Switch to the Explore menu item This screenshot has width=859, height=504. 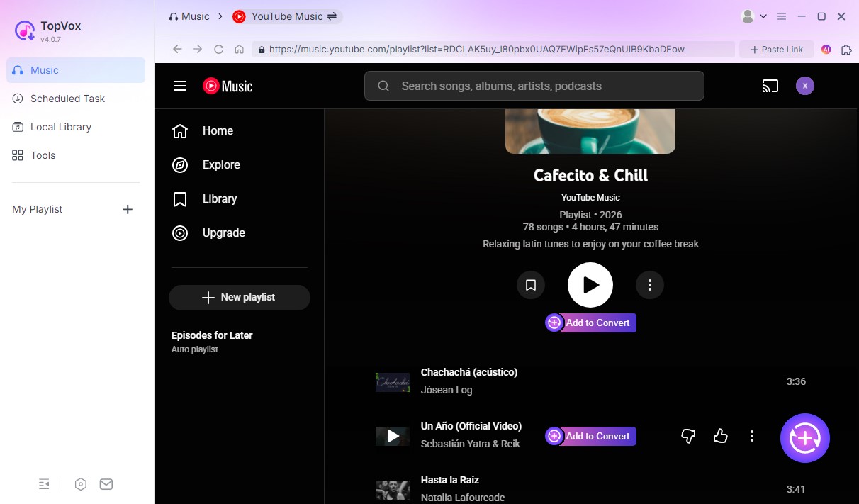click(x=221, y=164)
